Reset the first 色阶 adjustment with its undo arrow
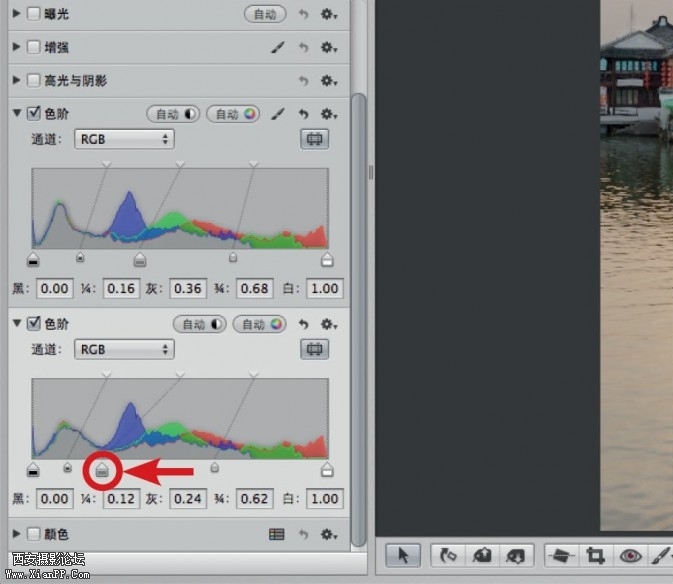This screenshot has width=673, height=584. tap(304, 114)
